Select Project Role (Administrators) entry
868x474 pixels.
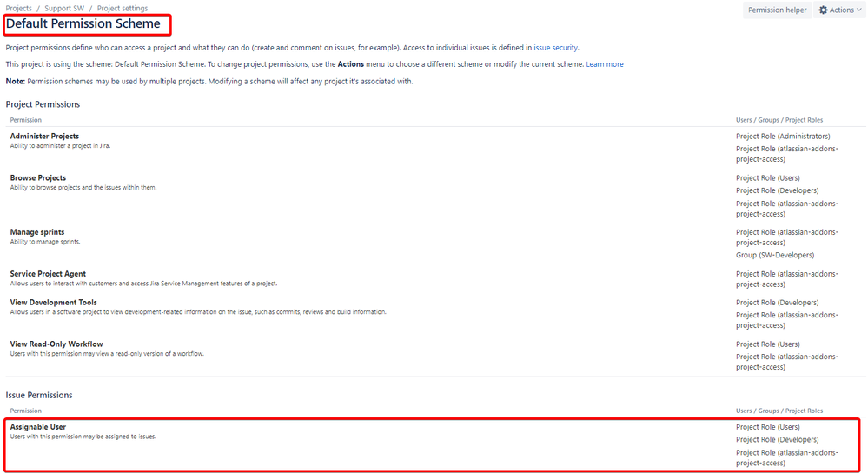pos(783,137)
